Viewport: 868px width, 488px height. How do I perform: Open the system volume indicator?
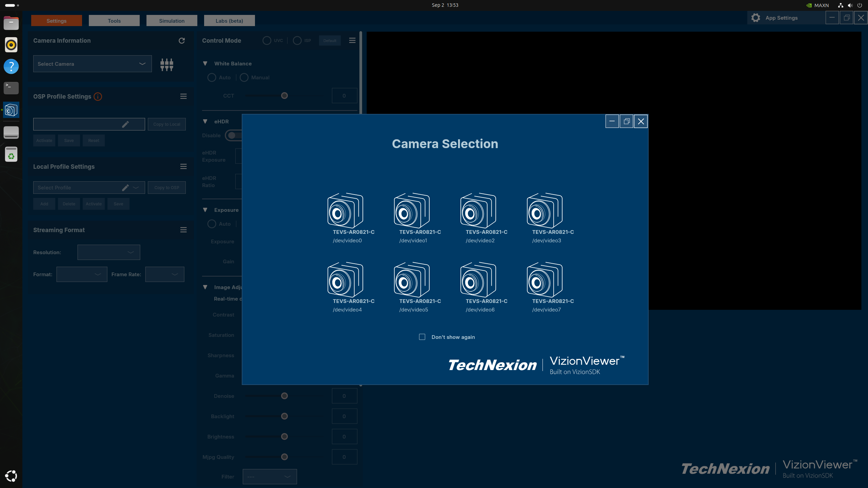(850, 5)
